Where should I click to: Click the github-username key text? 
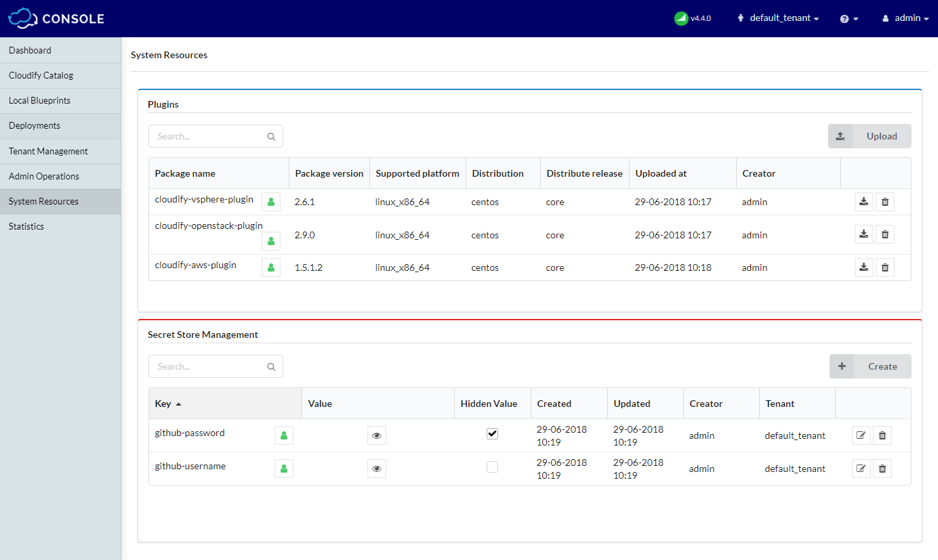click(190, 466)
